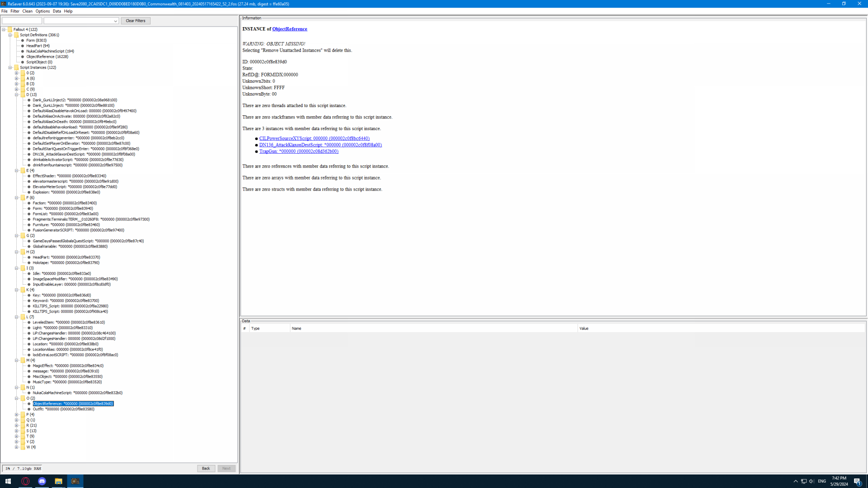Expand the A (6) tree group
This screenshot has width=868, height=488.
pos(17,79)
